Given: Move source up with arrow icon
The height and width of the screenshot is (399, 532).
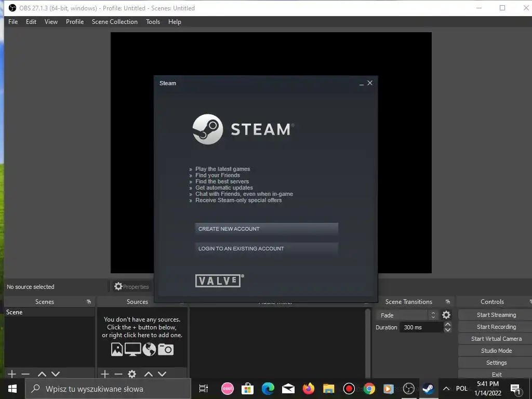Looking at the screenshot, I should click(x=149, y=374).
